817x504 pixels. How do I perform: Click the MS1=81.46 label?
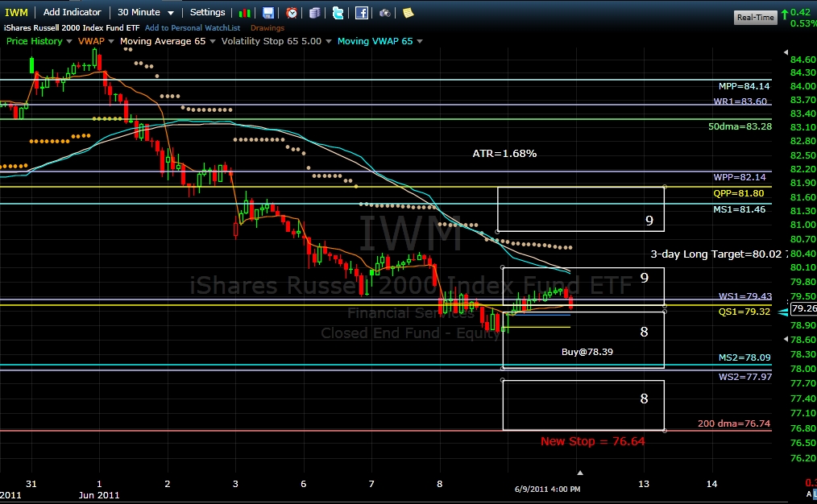click(x=740, y=209)
